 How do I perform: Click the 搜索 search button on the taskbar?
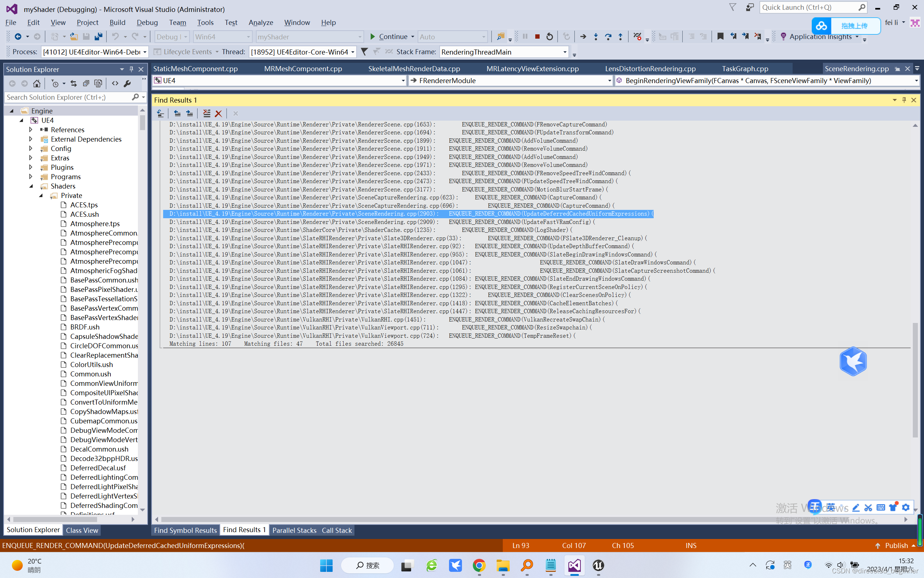click(x=367, y=565)
